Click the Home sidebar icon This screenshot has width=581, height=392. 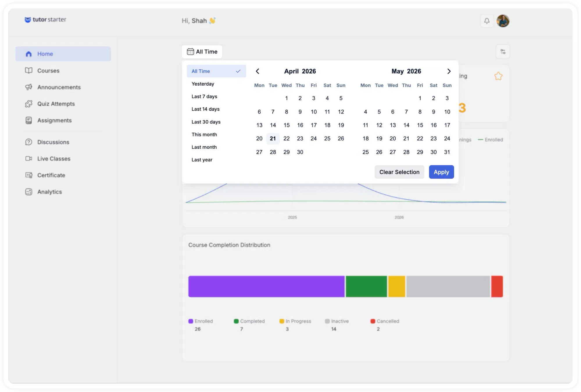(x=28, y=54)
